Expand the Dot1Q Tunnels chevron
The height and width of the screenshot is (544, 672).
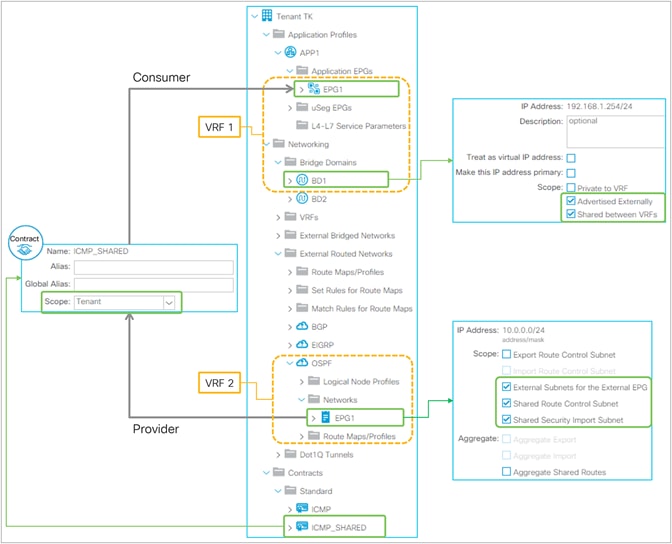[278, 455]
